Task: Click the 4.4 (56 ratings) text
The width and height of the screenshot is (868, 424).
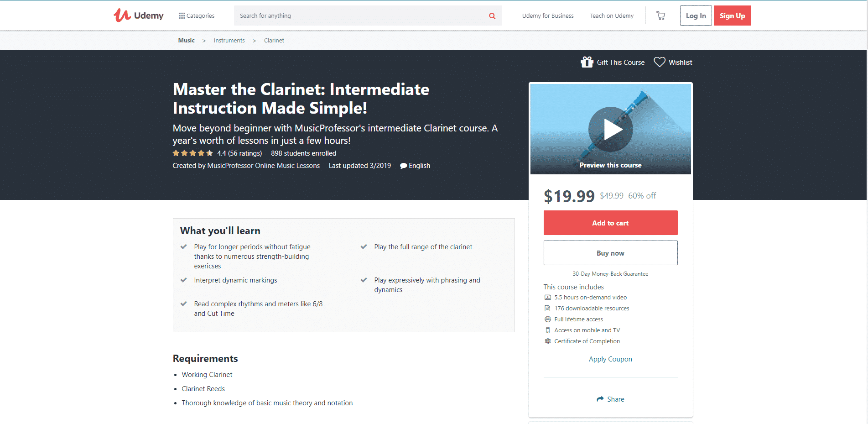Action: (239, 153)
